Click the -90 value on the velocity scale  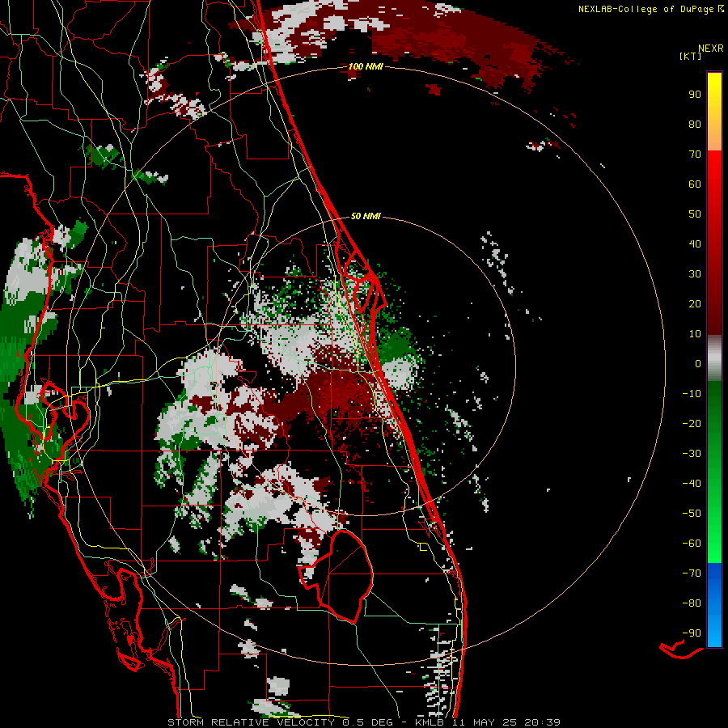[x=692, y=633]
